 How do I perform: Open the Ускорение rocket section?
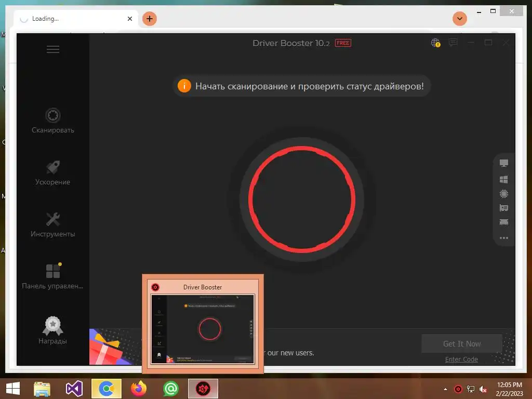(53, 173)
